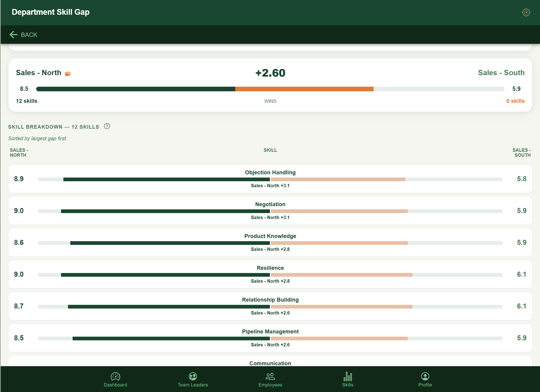Click the Skills bar chart icon

point(347,376)
